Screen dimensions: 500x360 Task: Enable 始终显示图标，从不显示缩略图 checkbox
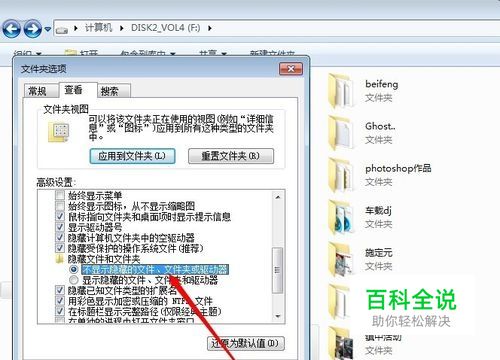(60, 206)
